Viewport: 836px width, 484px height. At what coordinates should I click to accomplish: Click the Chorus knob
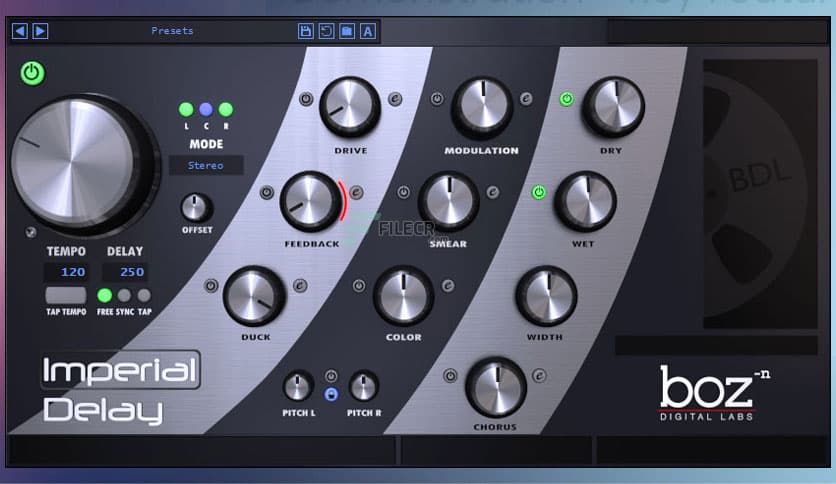coord(496,387)
